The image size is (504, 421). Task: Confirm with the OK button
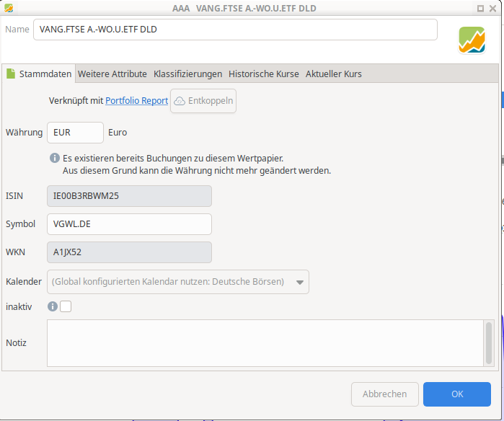pos(456,394)
